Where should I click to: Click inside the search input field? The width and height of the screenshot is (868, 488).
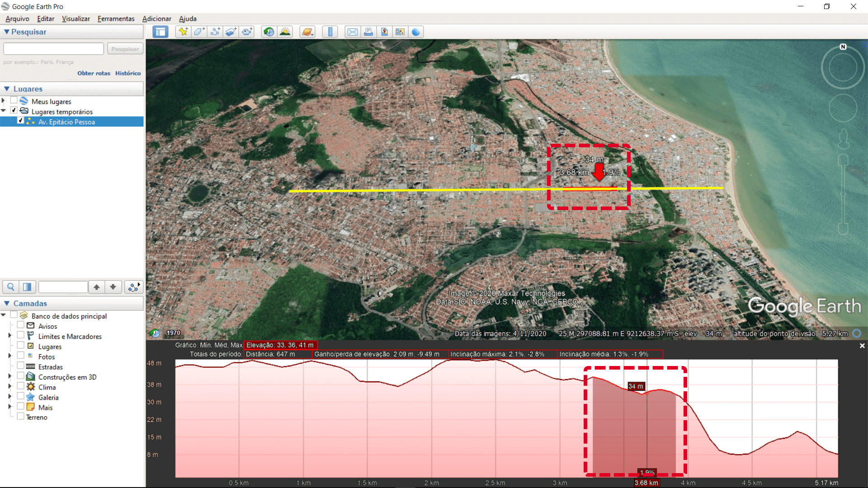[53, 48]
